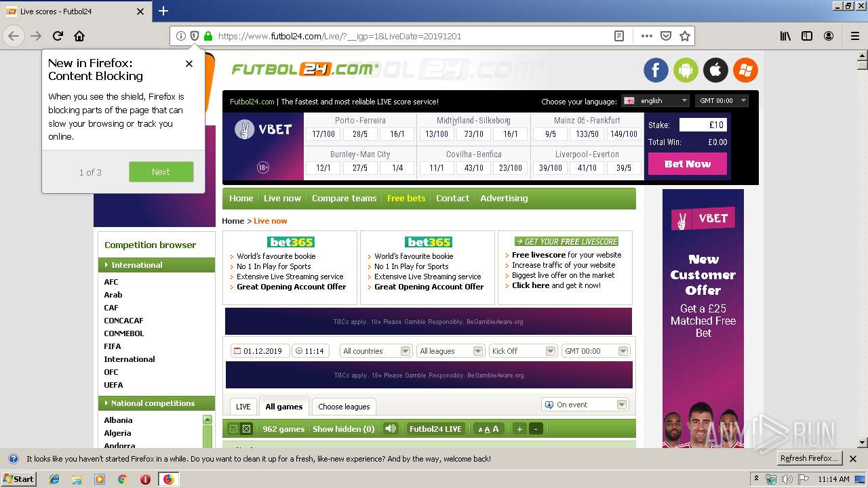The image size is (868, 488).
Task: Open the content blocking shield icon
Action: (x=195, y=36)
